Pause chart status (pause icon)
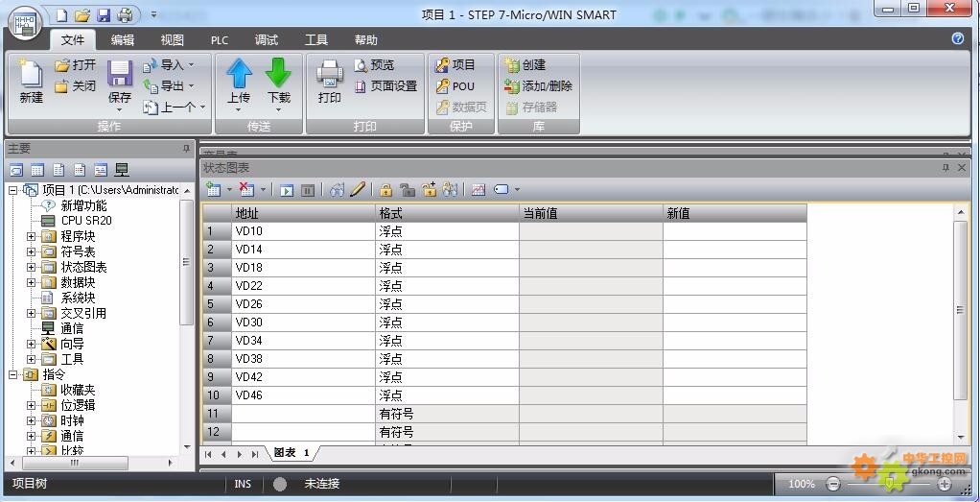This screenshot has height=502, width=980. pyautogui.click(x=308, y=190)
